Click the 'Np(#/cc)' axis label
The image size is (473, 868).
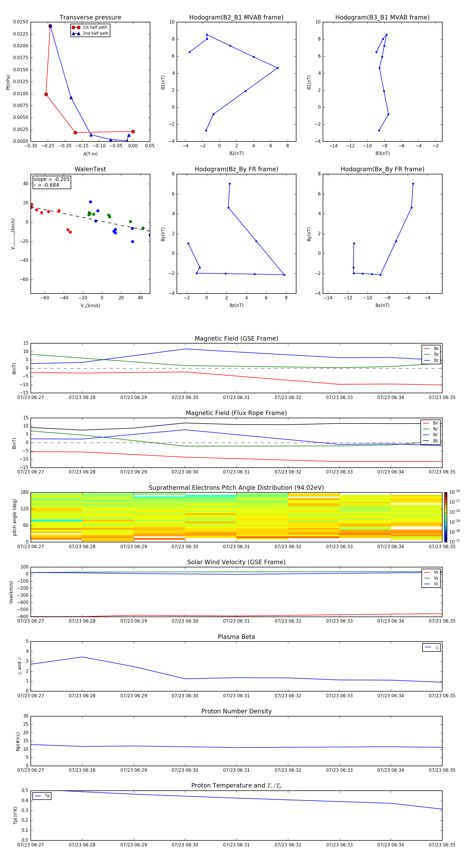pos(18,741)
